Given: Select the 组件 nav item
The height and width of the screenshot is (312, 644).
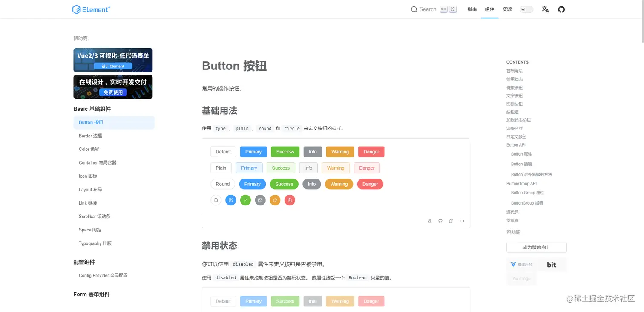Looking at the screenshot, I should coord(490,9).
